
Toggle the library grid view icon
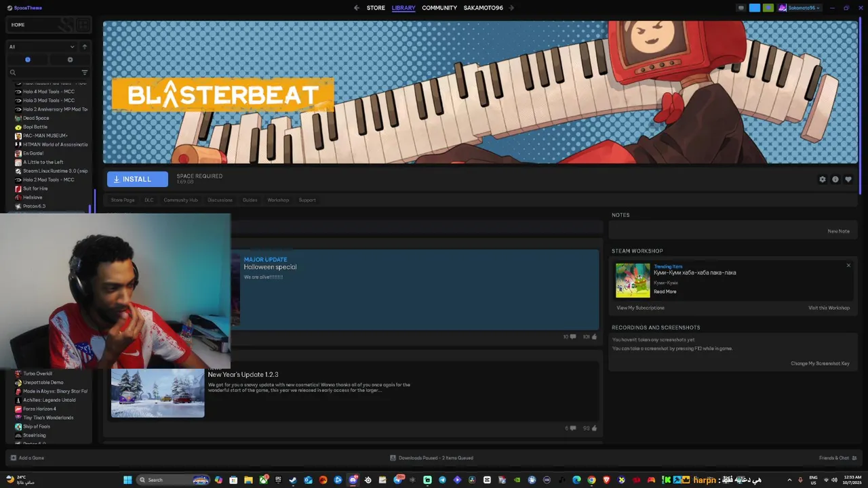click(83, 25)
